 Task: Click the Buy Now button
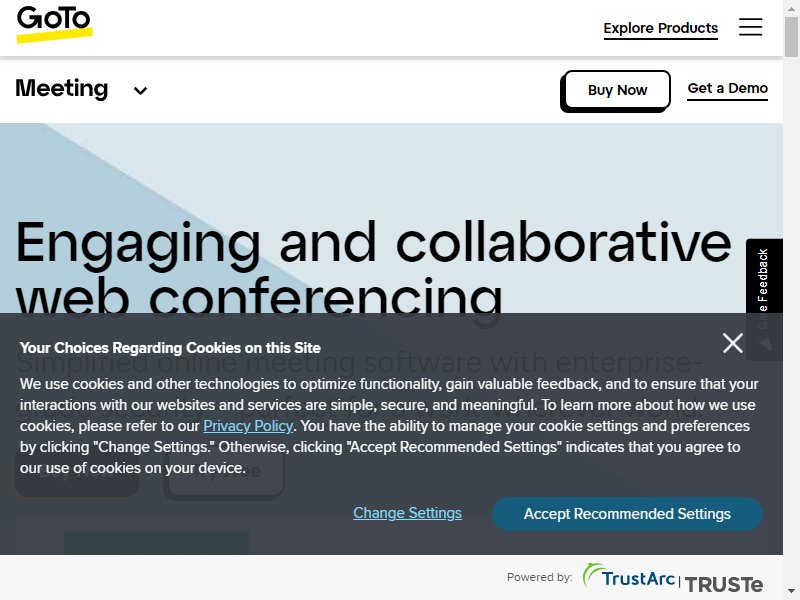(617, 90)
